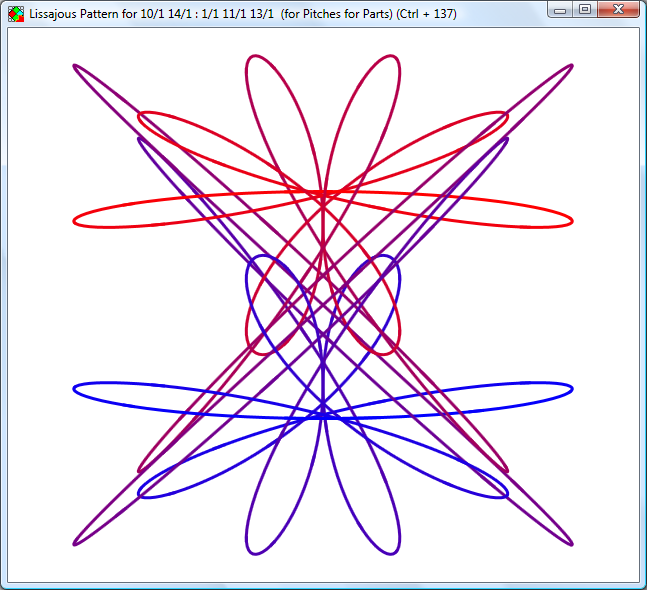Click left end of the blue horizontal ellipse
647x590 pixels.
(76, 388)
